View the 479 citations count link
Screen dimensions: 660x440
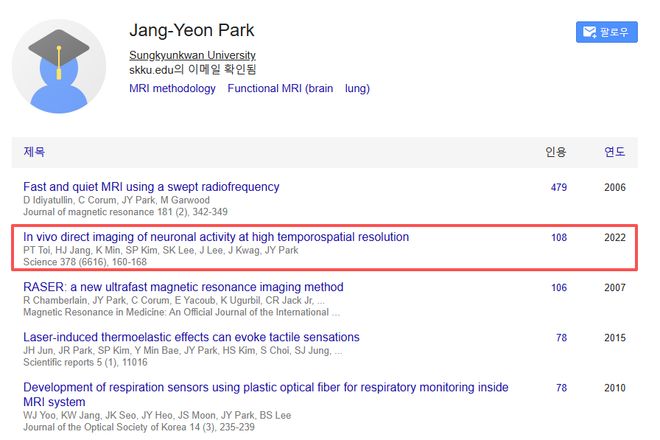(x=558, y=187)
